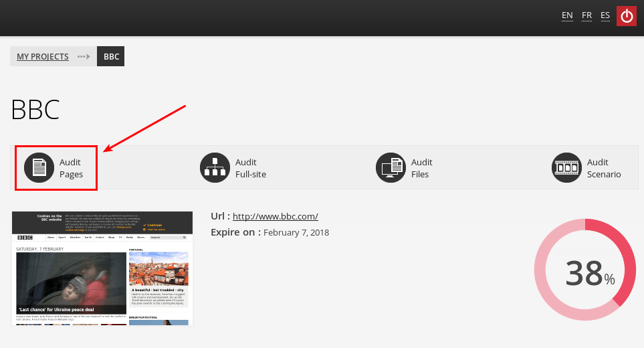The width and height of the screenshot is (644, 348).
Task: Select the "Audit Files" text label
Action: pyautogui.click(x=421, y=168)
